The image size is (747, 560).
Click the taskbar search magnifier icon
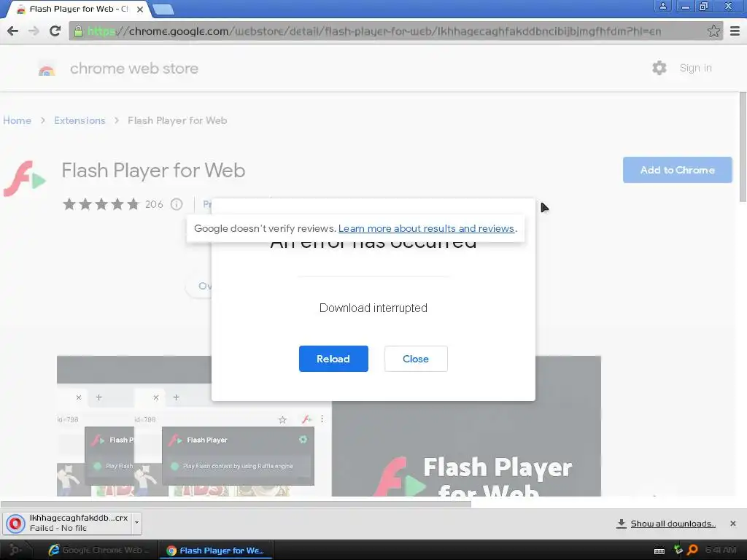pyautogui.click(x=693, y=550)
